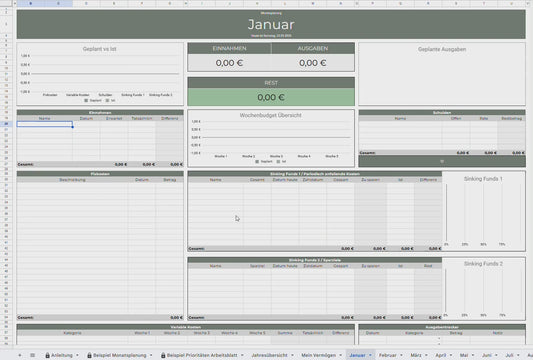Open the Anleitung sheet tab
The image size is (533, 360).
click(62, 355)
